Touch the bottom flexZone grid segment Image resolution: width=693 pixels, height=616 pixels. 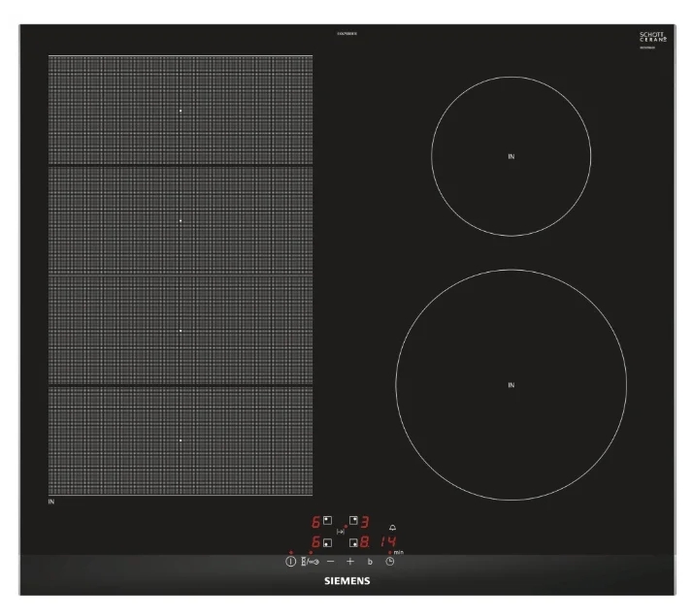[x=181, y=440]
